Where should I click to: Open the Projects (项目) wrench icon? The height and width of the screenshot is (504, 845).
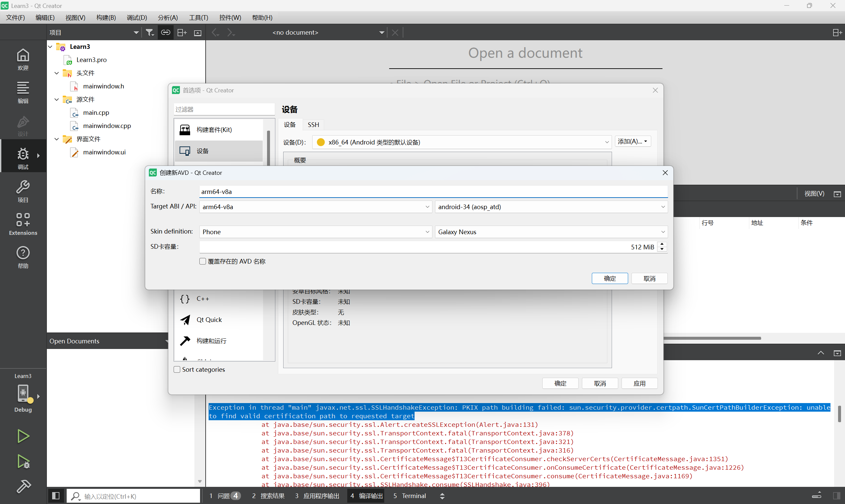[23, 191]
